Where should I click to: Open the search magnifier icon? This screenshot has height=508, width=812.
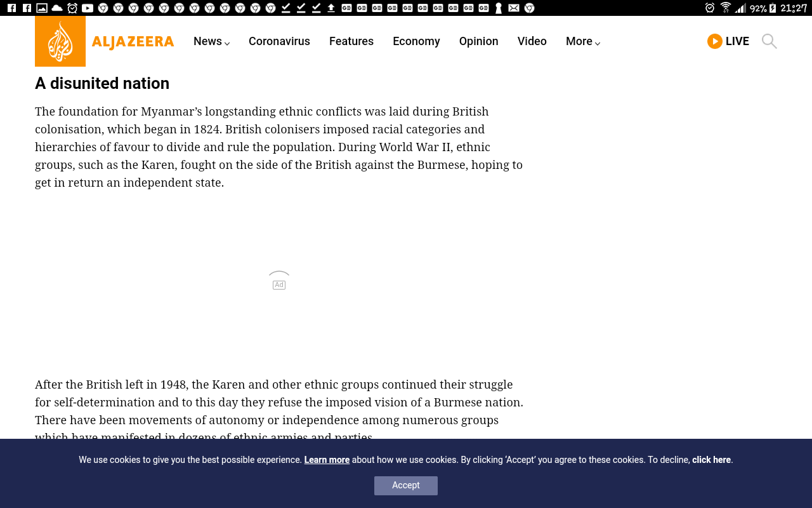(769, 41)
